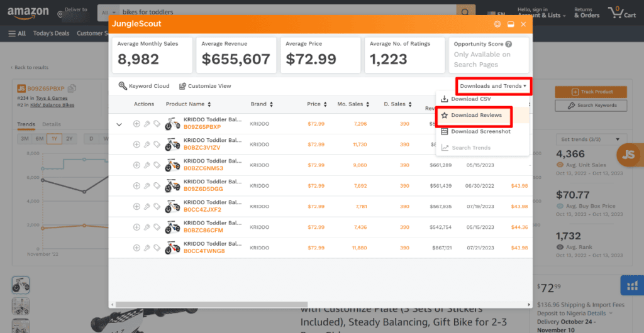Open Amazon shopping cart

click(622, 13)
